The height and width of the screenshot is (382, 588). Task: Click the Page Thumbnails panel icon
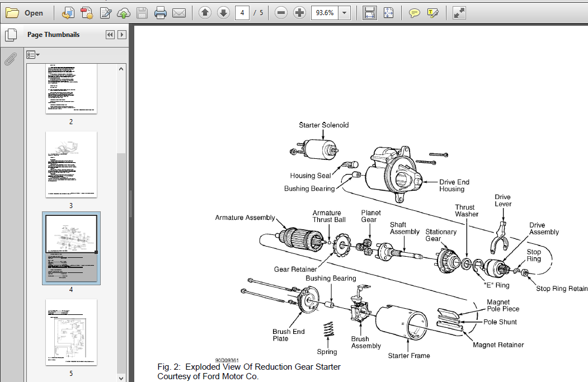coord(11,35)
